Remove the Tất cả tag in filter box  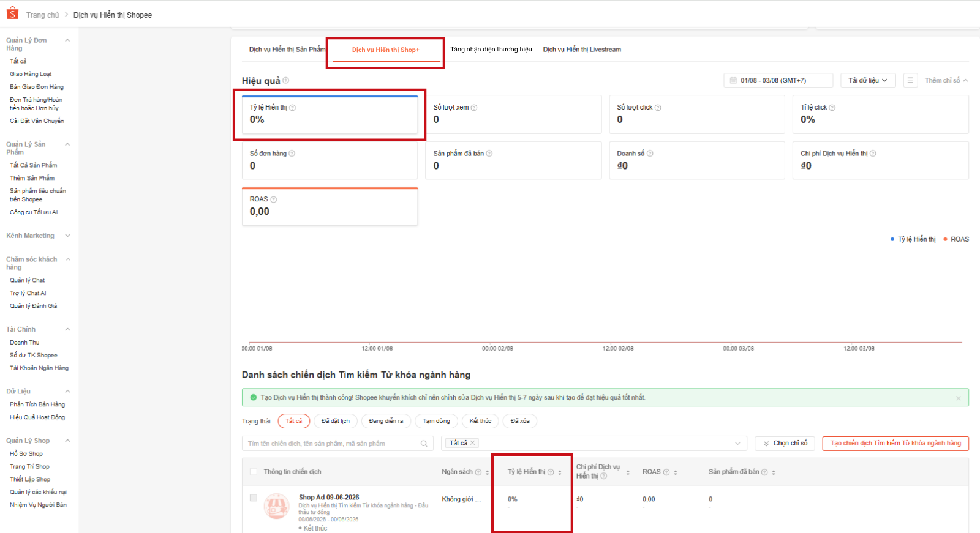point(472,443)
